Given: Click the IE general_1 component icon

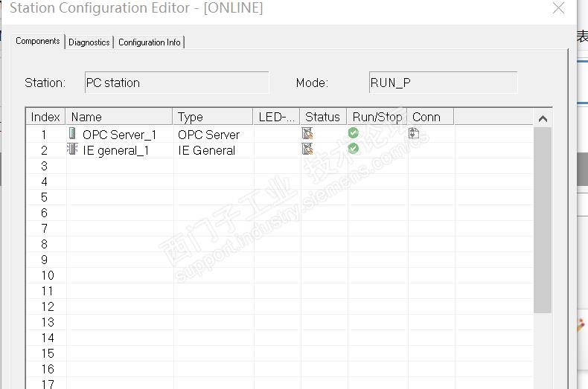Looking at the screenshot, I should click(72, 149).
